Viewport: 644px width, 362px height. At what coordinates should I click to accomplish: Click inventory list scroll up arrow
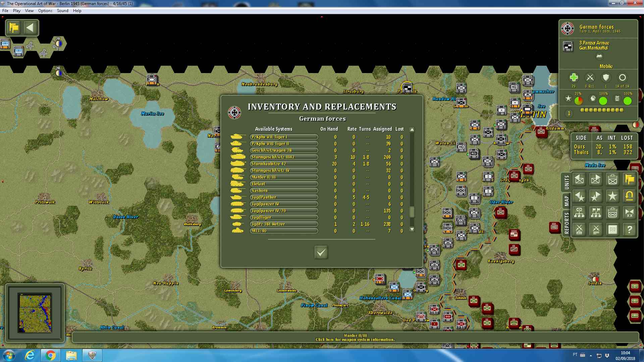point(412,130)
